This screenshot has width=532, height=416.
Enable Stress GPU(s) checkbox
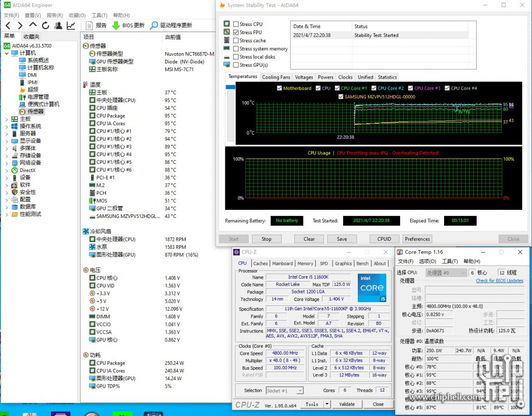[236, 65]
